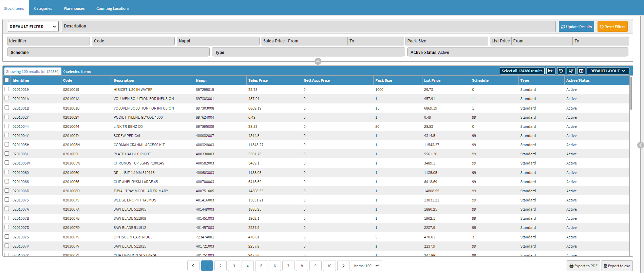Check the CODMAN CRANIAL ACCESS KIT row checkbox
This screenshot has height=273, width=644.
(x=7, y=144)
